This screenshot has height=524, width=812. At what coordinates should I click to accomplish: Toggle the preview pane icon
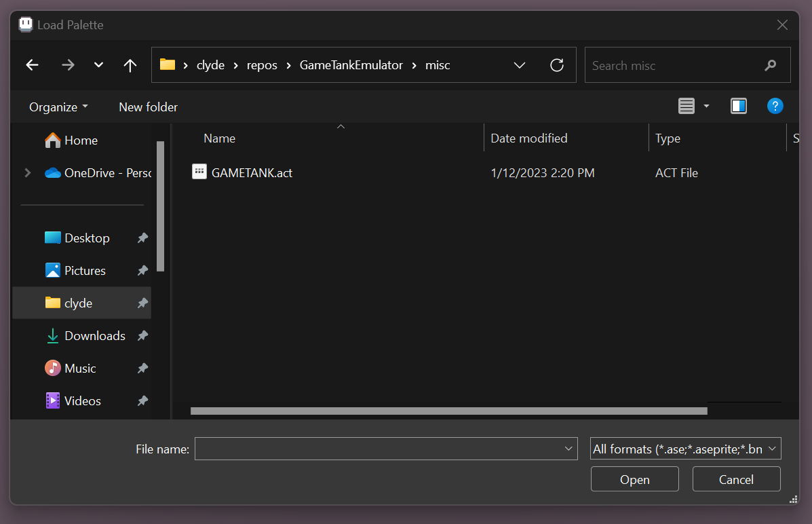click(x=738, y=106)
